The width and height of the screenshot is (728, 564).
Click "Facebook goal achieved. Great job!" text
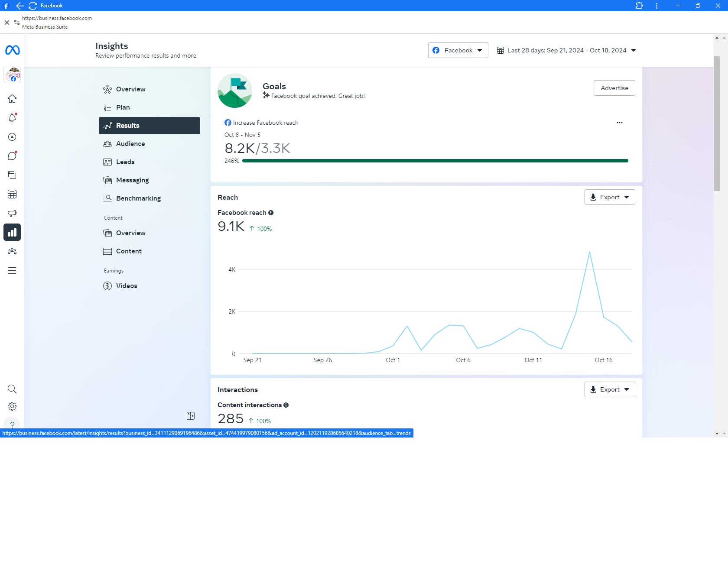click(318, 96)
